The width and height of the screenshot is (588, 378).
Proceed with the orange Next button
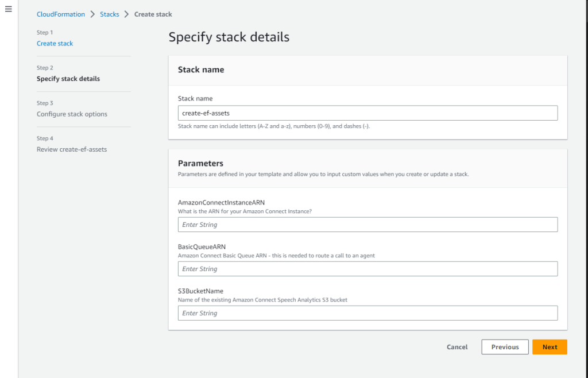550,347
